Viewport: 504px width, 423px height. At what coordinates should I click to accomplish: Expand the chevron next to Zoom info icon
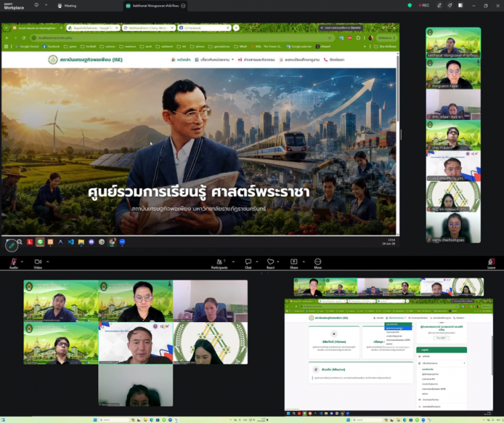point(46,5)
